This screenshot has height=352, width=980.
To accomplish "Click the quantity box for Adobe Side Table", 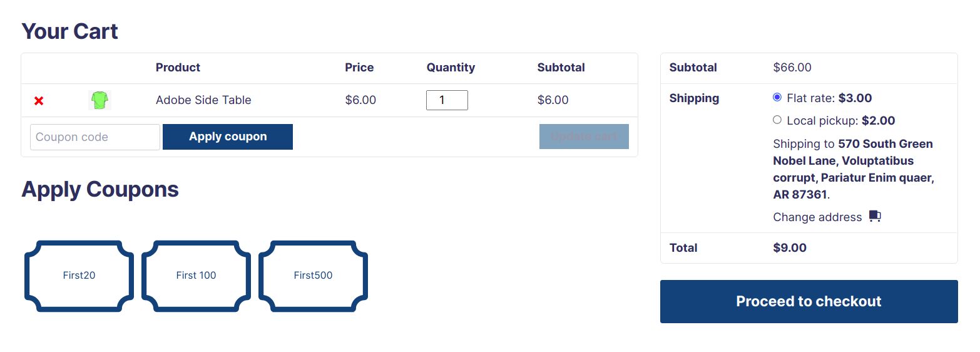I will [447, 100].
